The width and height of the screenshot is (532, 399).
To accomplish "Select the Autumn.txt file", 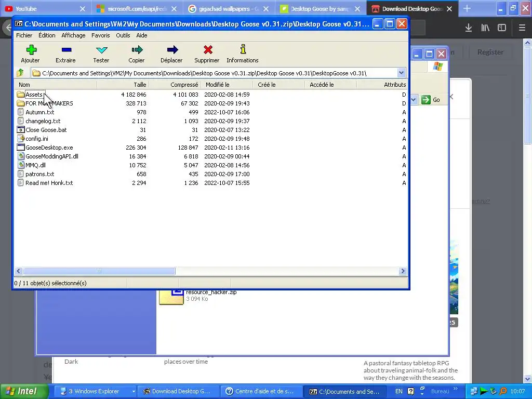I will (x=39, y=112).
